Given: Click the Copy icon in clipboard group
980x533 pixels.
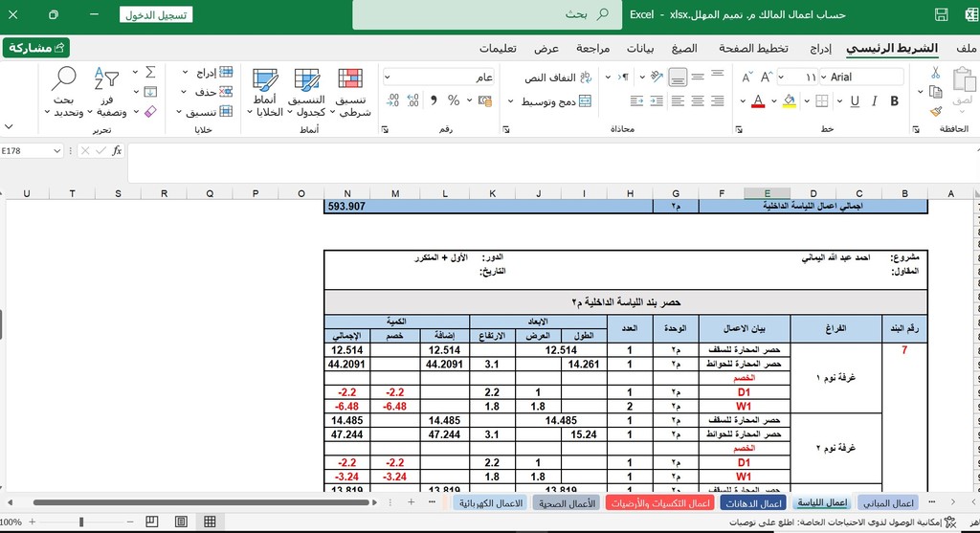Looking at the screenshot, I should click(935, 93).
